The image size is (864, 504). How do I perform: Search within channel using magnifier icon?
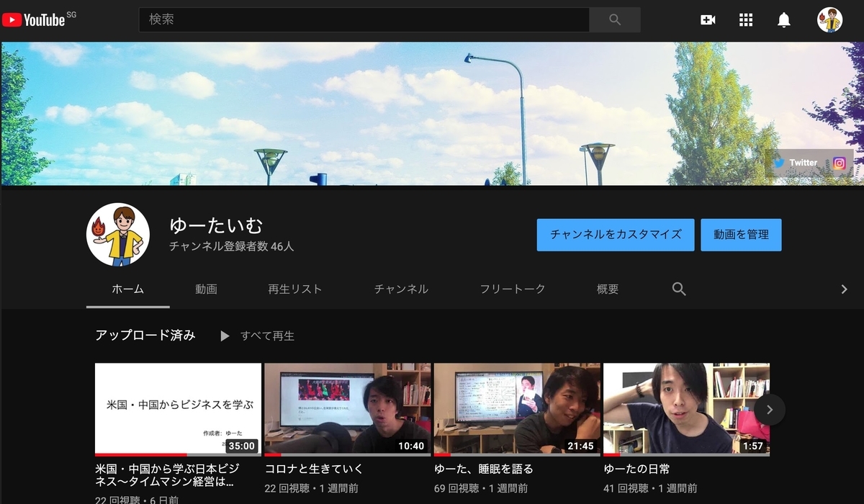679,289
